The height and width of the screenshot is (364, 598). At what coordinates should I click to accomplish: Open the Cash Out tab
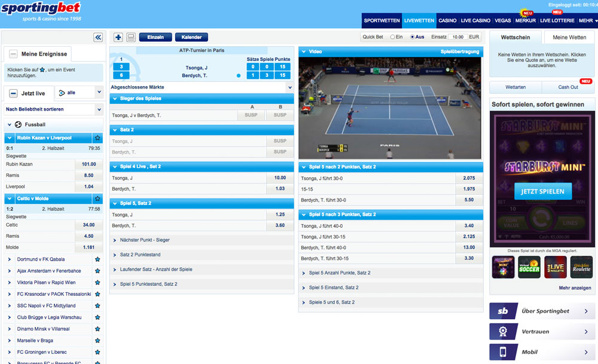568,87
